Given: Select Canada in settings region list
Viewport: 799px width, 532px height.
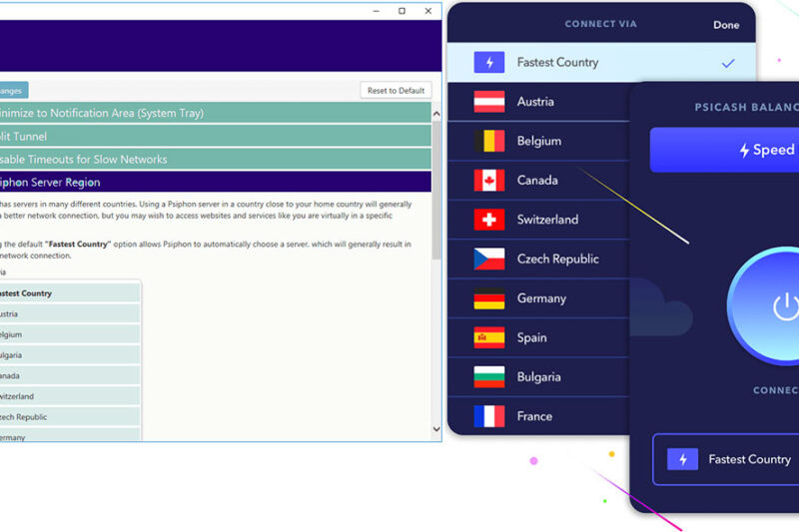Looking at the screenshot, I should (x=70, y=375).
